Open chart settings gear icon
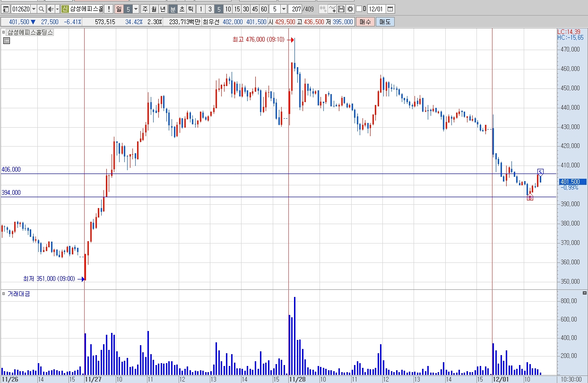This screenshot has height=383, width=588. [350, 9]
